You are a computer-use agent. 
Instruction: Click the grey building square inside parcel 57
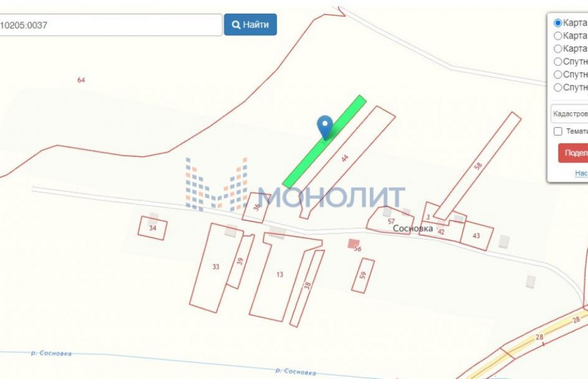coord(387,212)
